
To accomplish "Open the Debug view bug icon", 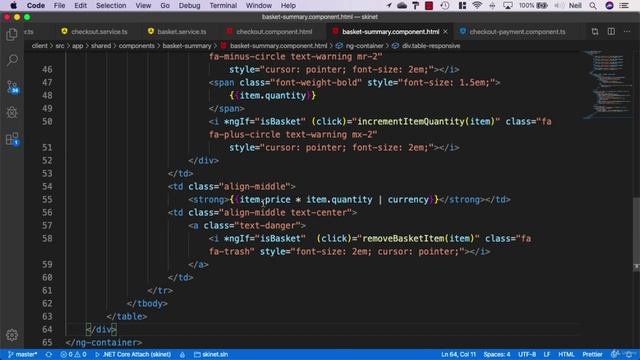I will [x=12, y=113].
